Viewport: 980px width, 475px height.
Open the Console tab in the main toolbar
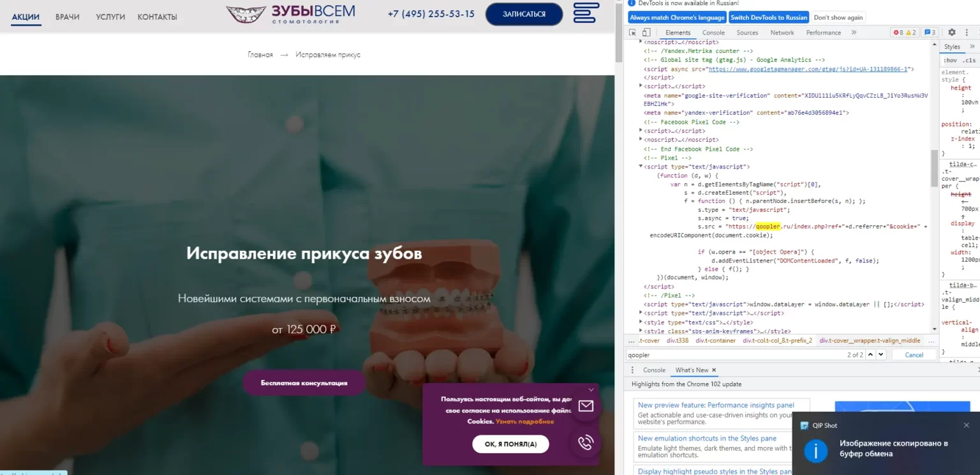[x=713, y=33]
